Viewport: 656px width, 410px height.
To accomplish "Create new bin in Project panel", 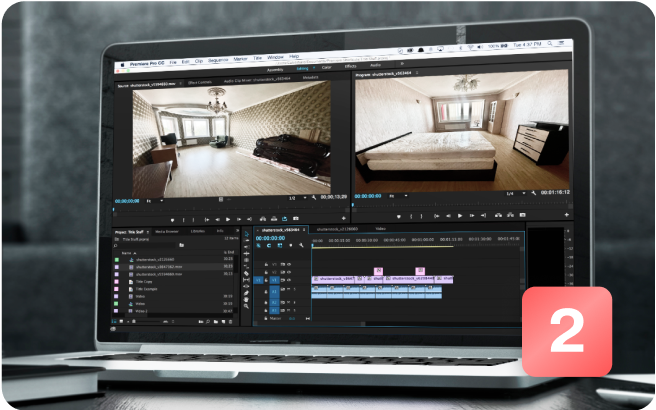I will [216, 321].
